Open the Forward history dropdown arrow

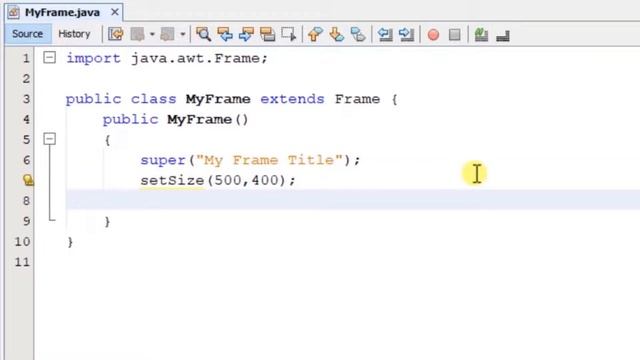tap(182, 34)
